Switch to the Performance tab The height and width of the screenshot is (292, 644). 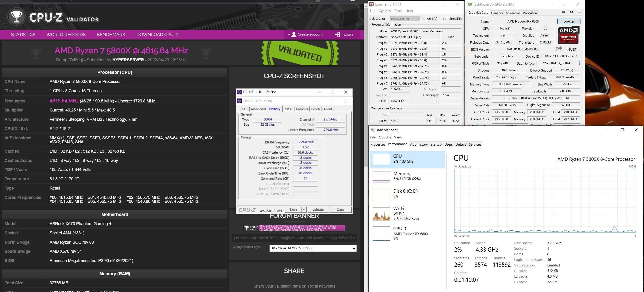(x=397, y=144)
